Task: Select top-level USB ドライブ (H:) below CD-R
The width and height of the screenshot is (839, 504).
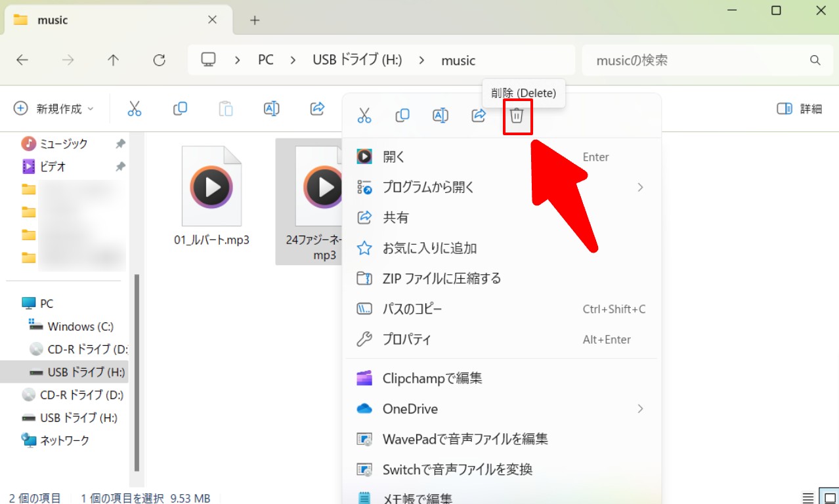Action: (x=69, y=417)
